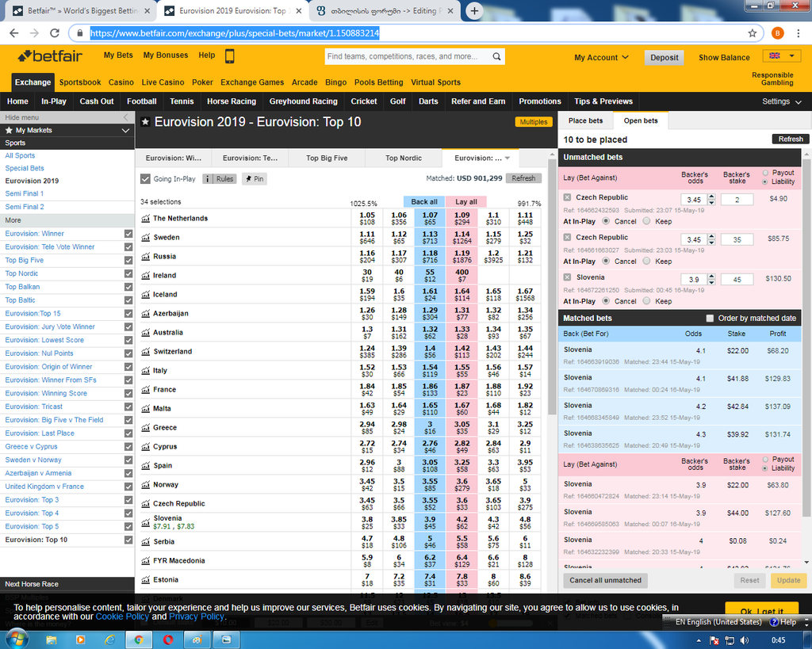Remove first Czech Republic unmatched bet
Viewport: 812px width, 649px height.
coord(567,197)
